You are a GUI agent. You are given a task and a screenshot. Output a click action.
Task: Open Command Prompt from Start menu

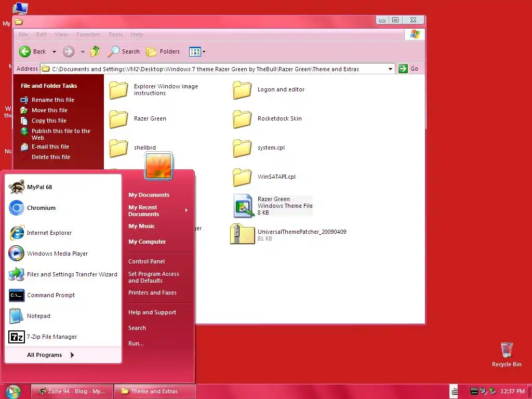(x=63, y=295)
